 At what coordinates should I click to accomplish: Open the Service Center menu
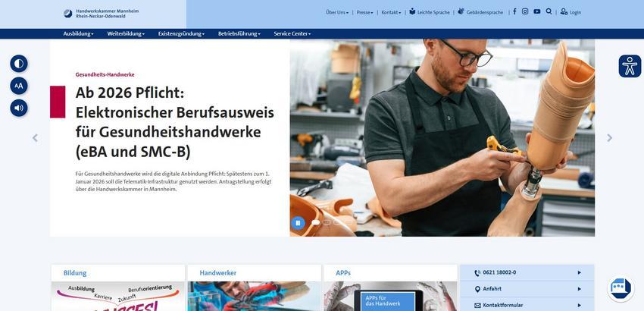coord(292,33)
